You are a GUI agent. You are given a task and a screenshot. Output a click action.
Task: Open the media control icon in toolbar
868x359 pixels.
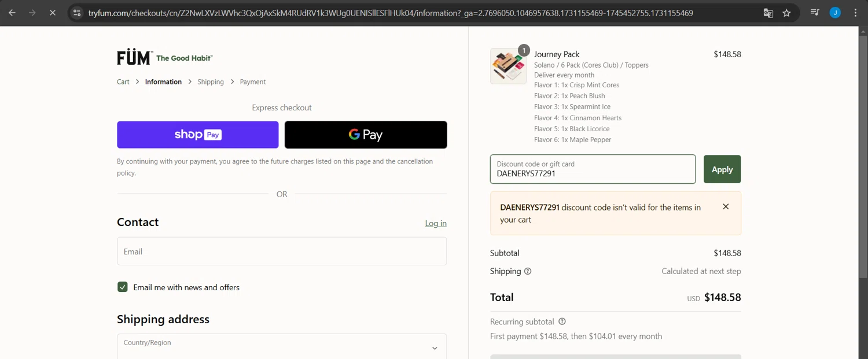pyautogui.click(x=815, y=12)
